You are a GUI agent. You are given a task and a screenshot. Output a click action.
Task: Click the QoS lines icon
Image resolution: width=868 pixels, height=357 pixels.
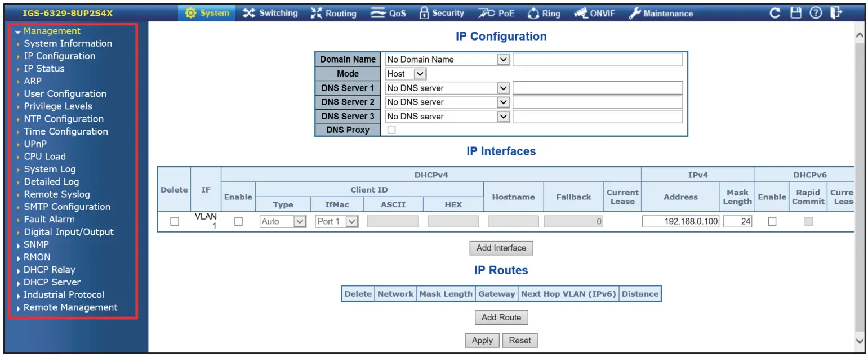[x=379, y=13]
